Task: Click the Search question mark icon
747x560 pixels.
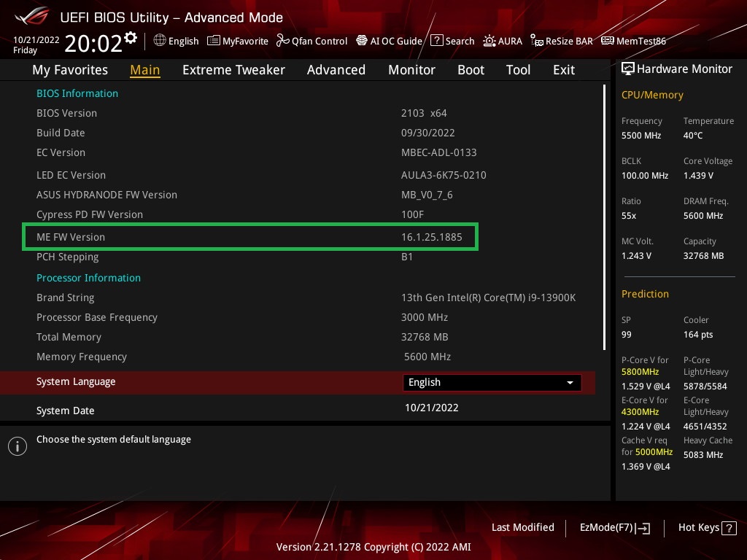Action: 436,41
